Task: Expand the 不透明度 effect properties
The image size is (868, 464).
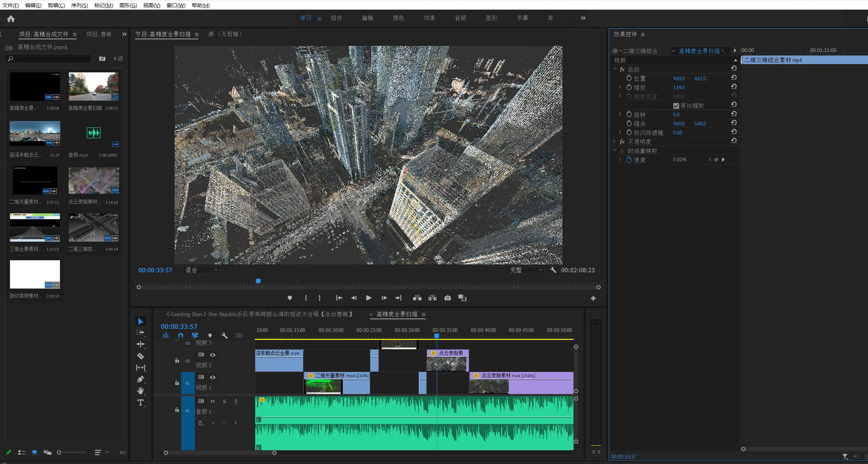Action: [x=614, y=141]
